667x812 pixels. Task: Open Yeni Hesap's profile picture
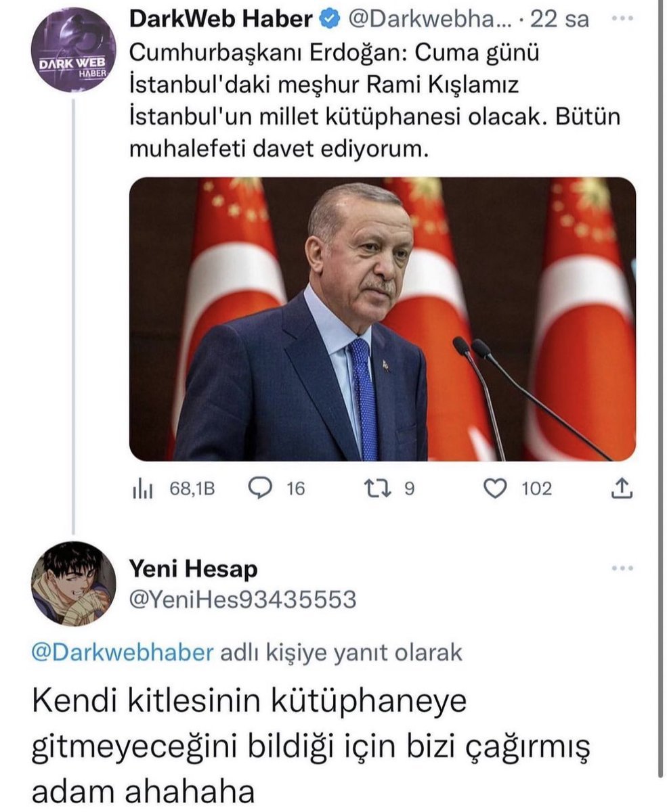[74, 583]
